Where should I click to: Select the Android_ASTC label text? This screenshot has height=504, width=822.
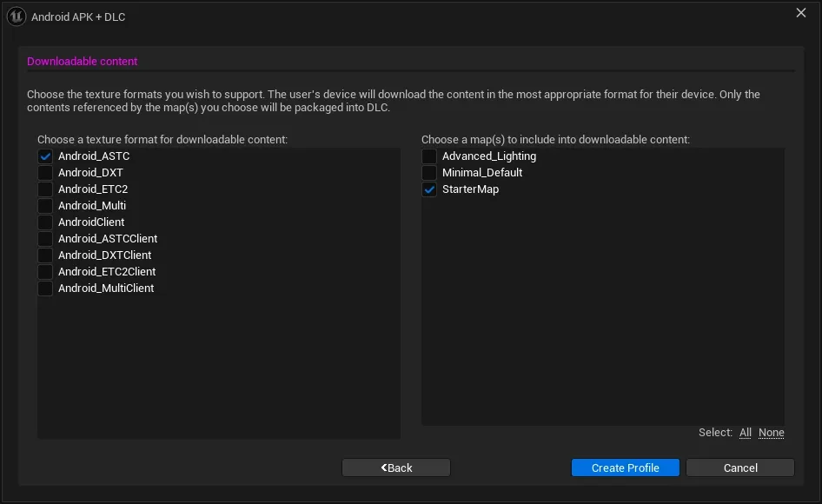tap(94, 156)
